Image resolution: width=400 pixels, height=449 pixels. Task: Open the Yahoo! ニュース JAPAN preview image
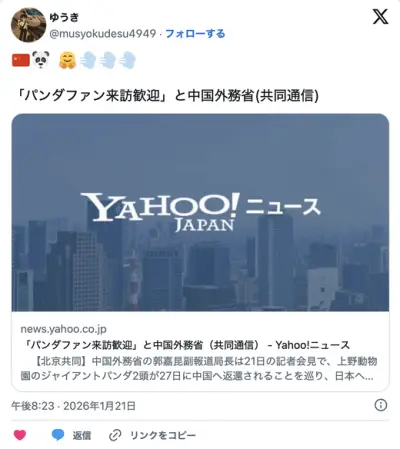click(x=200, y=212)
